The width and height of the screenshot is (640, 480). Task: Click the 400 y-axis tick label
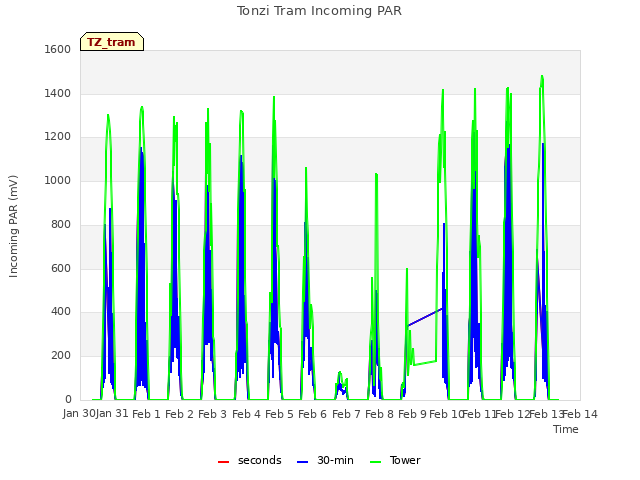coord(61,312)
